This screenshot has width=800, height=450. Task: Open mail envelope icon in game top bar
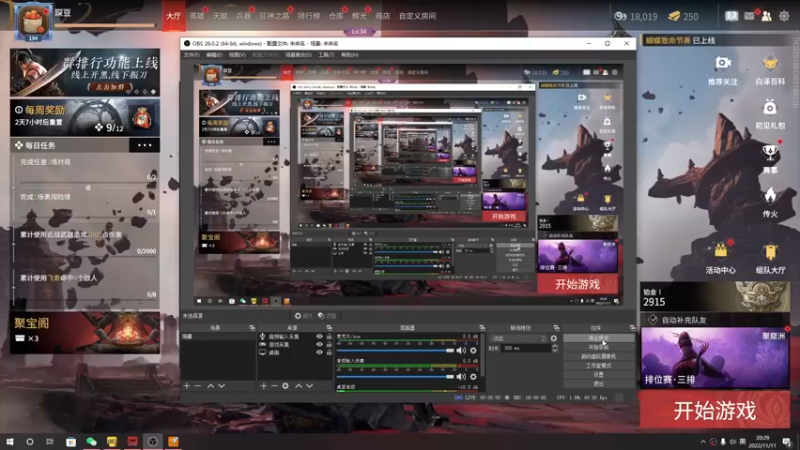(x=749, y=16)
